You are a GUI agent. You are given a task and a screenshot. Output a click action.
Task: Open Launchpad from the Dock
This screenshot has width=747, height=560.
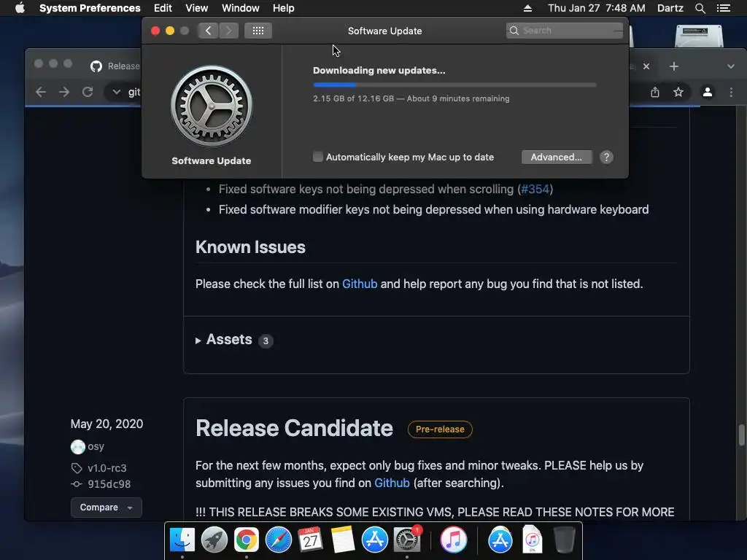(214, 540)
